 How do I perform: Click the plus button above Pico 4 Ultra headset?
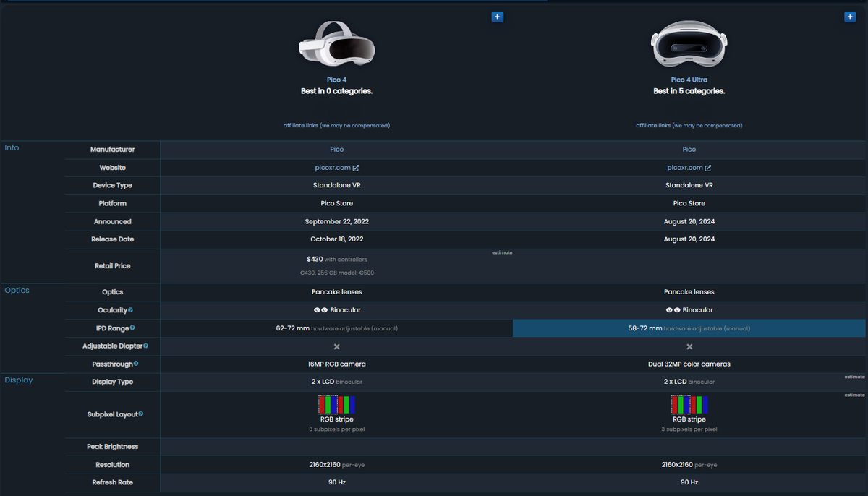pyautogui.click(x=850, y=17)
